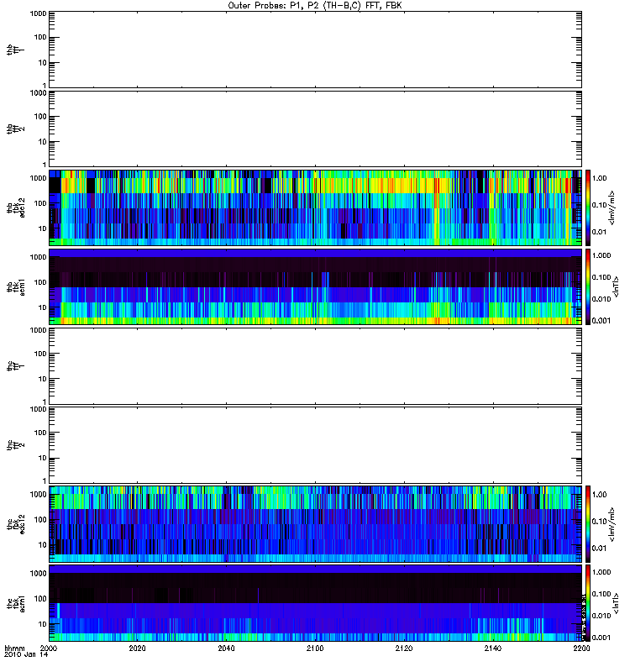Click the thb scm1 nT color bar
This screenshot has width=630, height=672.
pyautogui.click(x=588, y=286)
